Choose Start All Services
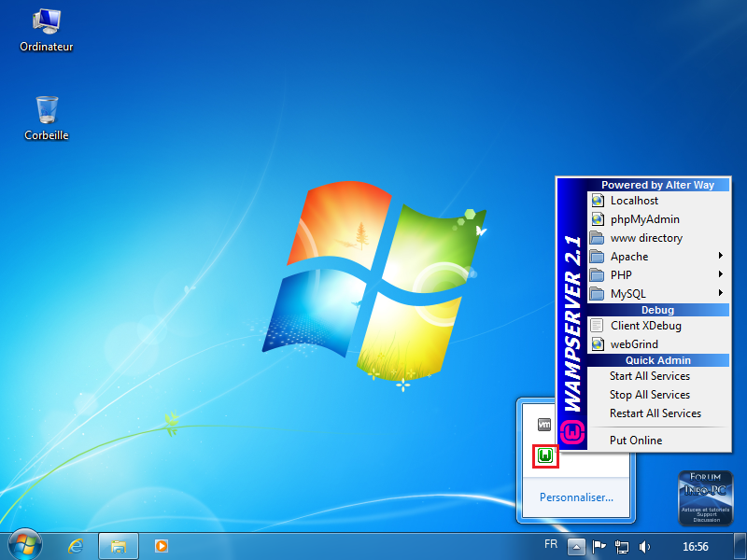747x560 pixels. click(659, 376)
